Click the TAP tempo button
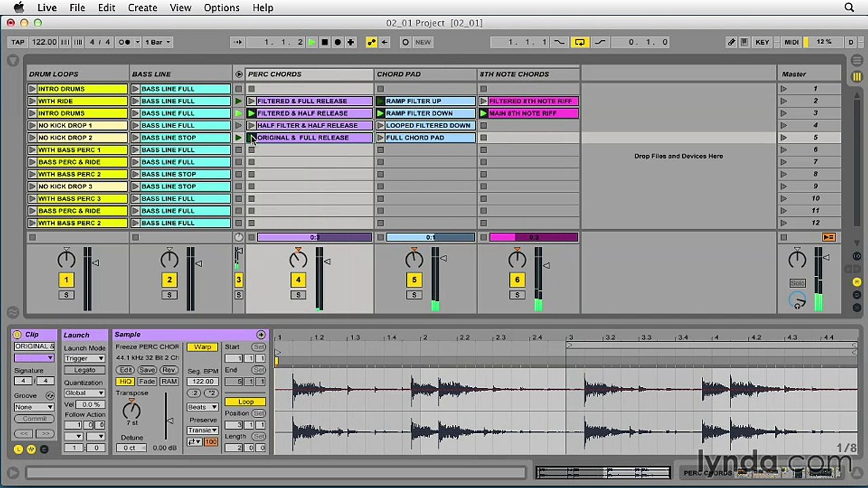The image size is (868, 488). click(18, 42)
